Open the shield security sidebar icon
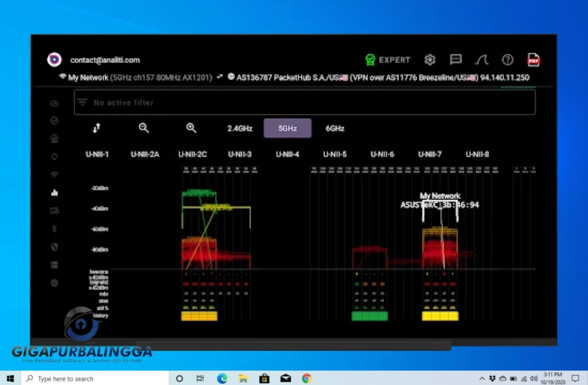The image size is (588, 385). click(55, 247)
